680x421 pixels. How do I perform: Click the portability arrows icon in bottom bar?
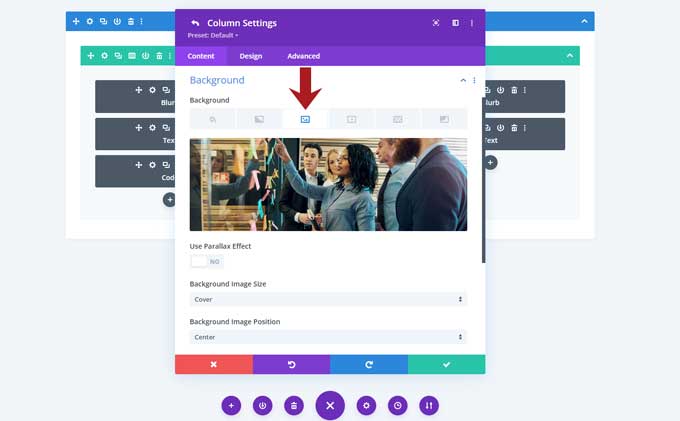pos(428,405)
